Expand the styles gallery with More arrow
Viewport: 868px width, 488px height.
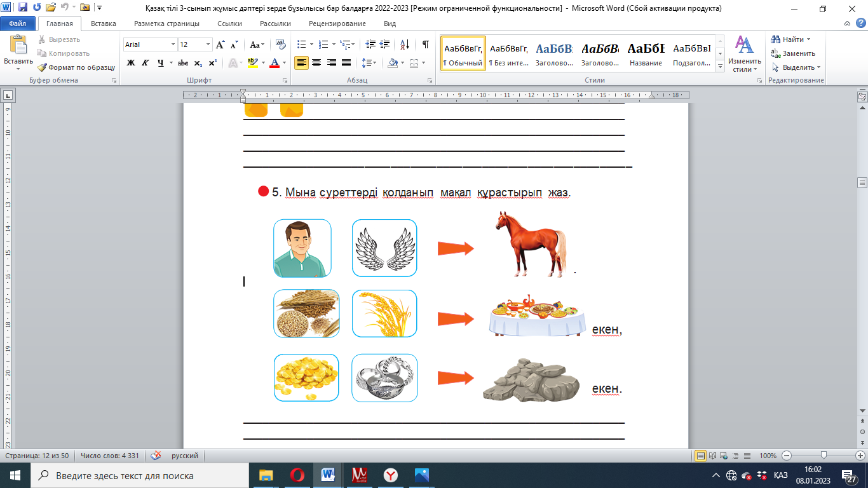tap(720, 66)
